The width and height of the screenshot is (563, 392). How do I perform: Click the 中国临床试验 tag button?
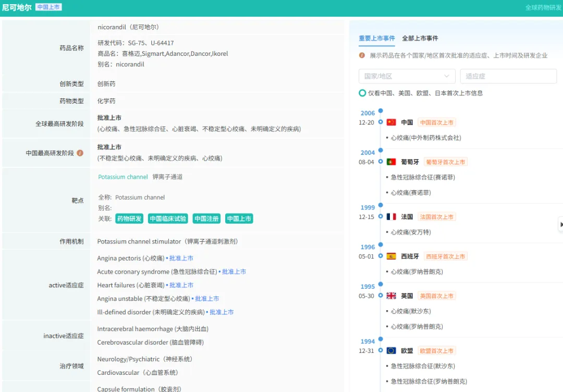coord(168,219)
